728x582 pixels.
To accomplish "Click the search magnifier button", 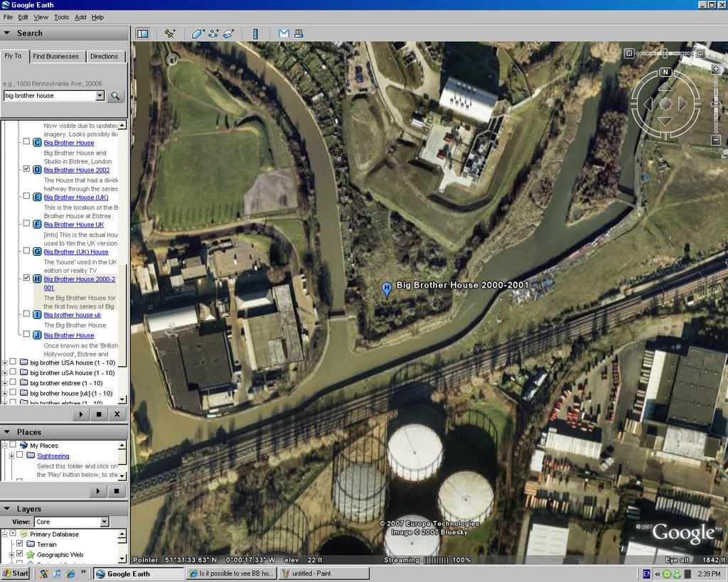I will tap(115, 96).
